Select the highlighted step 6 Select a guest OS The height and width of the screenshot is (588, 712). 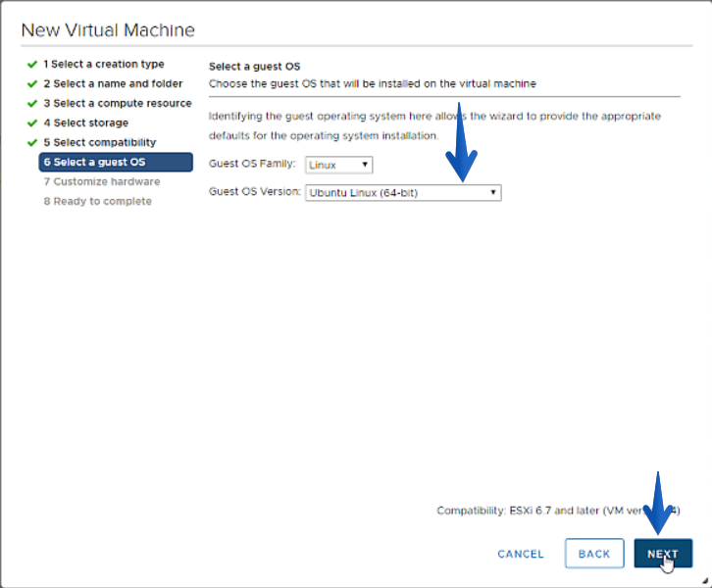116,162
